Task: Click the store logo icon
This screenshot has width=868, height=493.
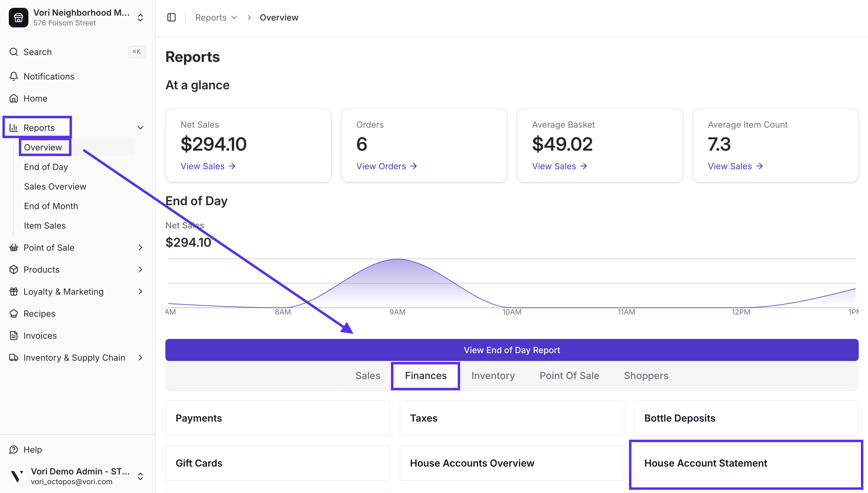Action: 19,18
